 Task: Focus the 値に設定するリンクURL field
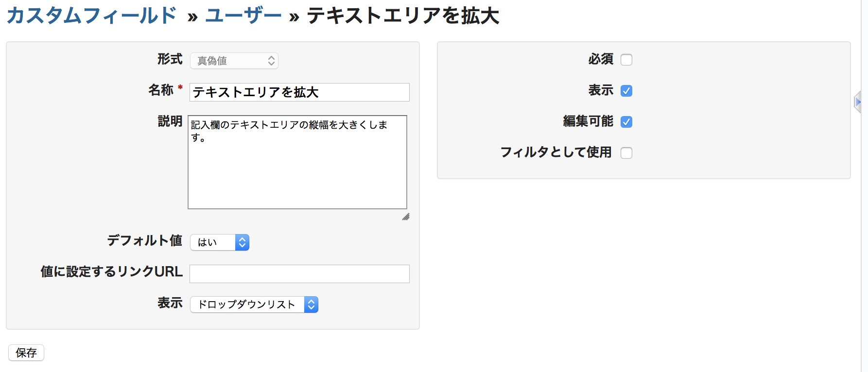point(299,273)
